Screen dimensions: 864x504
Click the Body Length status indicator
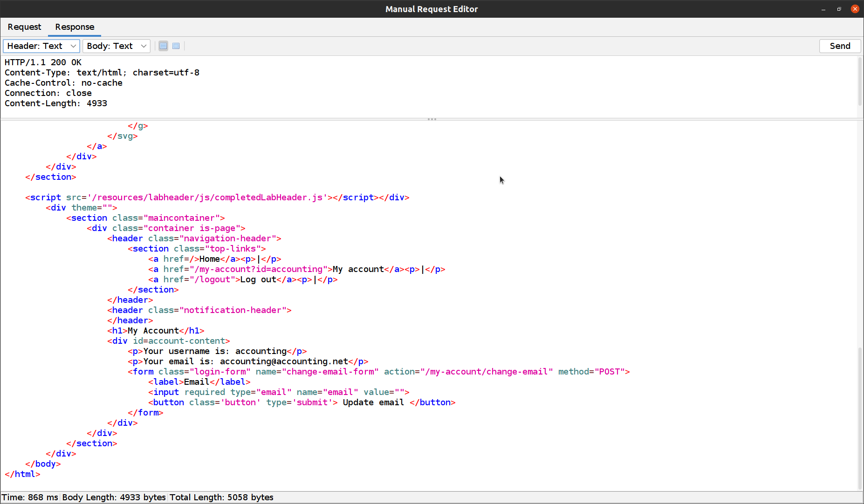click(114, 497)
